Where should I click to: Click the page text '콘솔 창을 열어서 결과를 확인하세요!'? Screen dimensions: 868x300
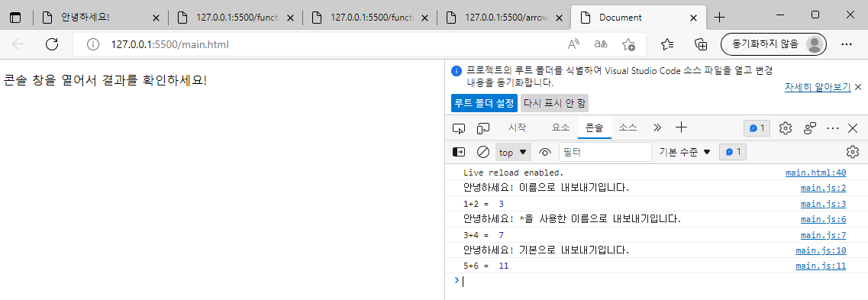[x=105, y=80]
